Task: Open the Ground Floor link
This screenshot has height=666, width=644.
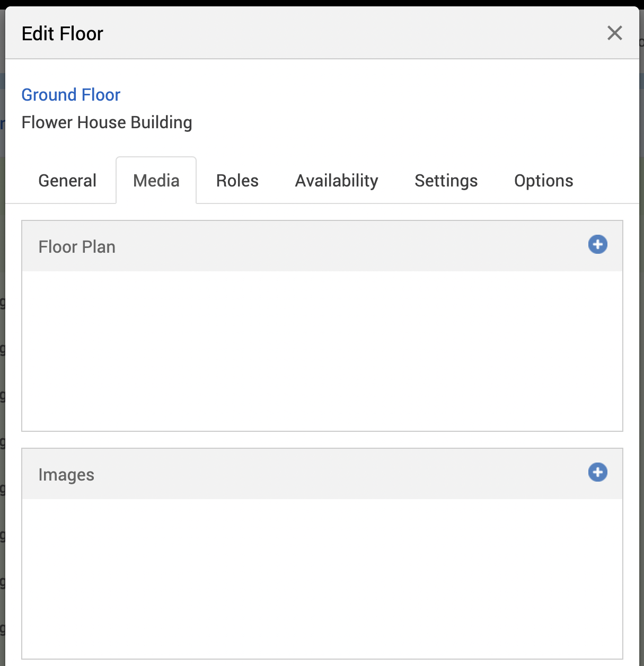Action: (x=71, y=95)
